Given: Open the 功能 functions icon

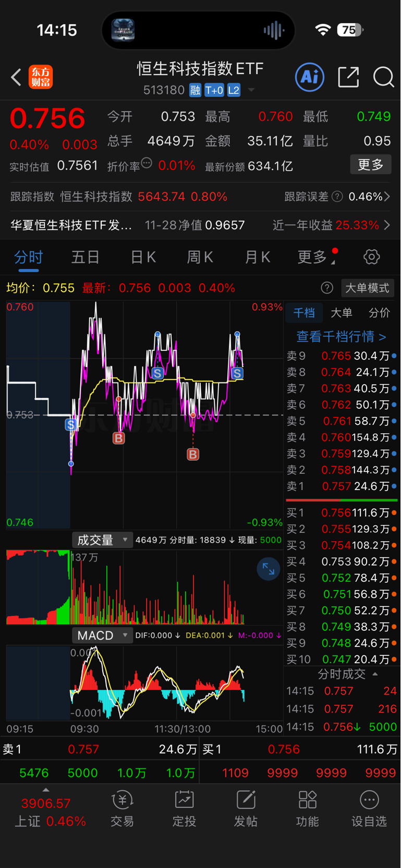Looking at the screenshot, I should coord(308,809).
